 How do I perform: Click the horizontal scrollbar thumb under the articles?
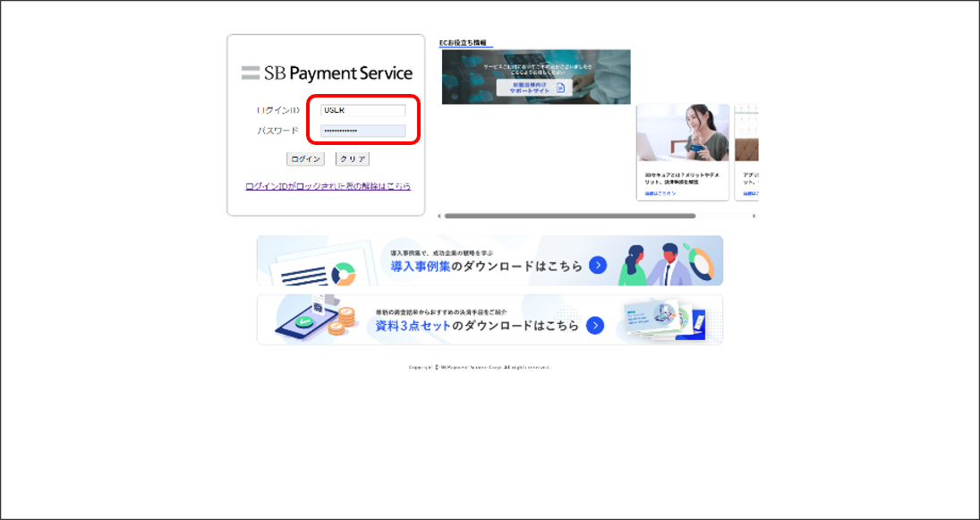569,216
